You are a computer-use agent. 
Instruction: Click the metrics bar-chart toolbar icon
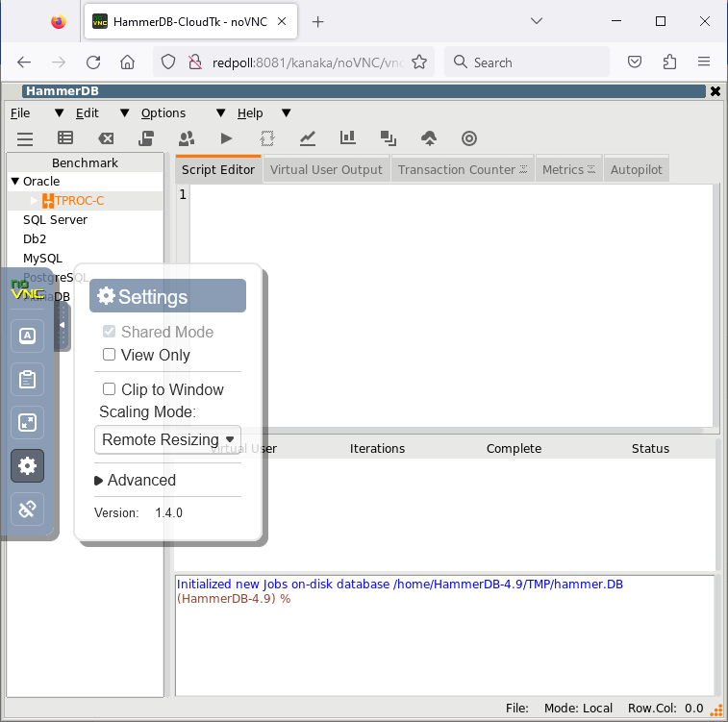348,137
